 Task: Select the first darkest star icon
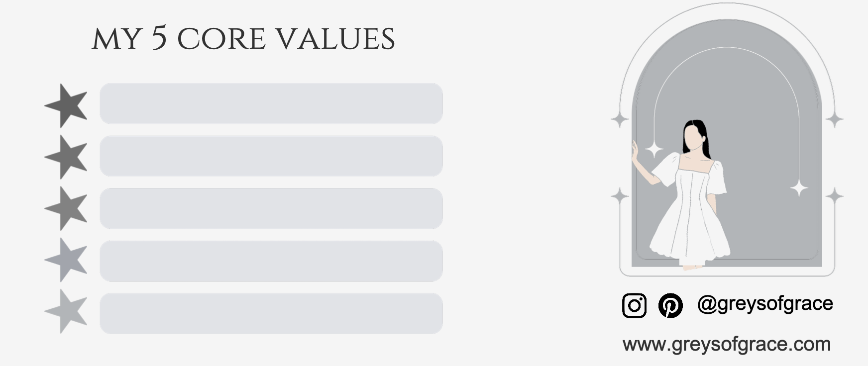coord(66,105)
